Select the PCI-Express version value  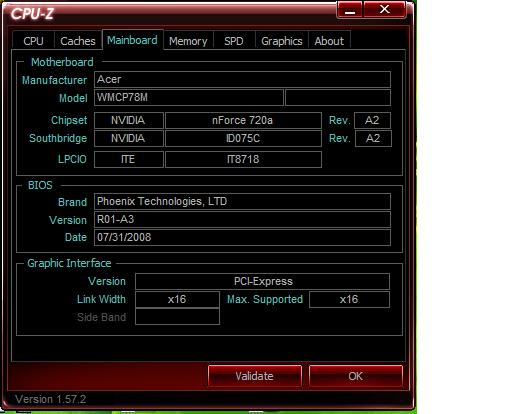[263, 281]
